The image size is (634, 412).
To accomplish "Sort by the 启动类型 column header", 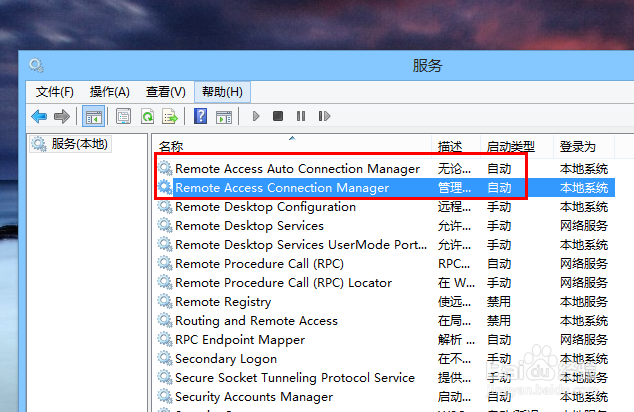I will pyautogui.click(x=510, y=146).
